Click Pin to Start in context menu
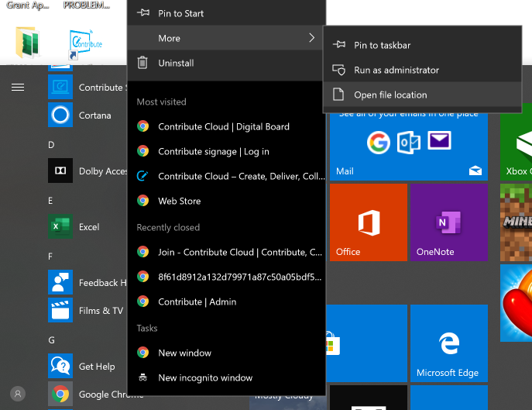532x410 pixels. (x=226, y=13)
